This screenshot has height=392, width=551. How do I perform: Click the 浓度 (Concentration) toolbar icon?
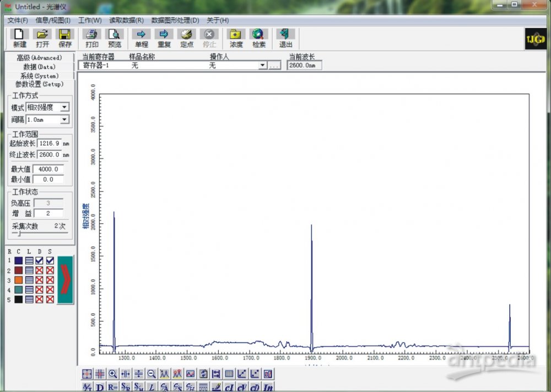click(236, 38)
